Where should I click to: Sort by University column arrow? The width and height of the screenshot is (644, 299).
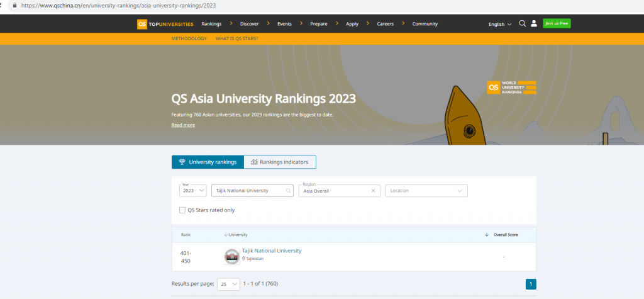tap(226, 235)
